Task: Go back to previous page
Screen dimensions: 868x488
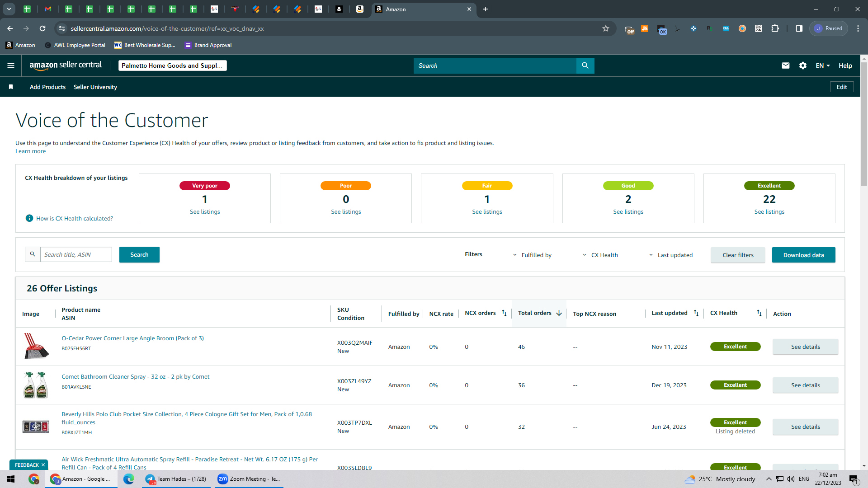Action: coord(10,28)
